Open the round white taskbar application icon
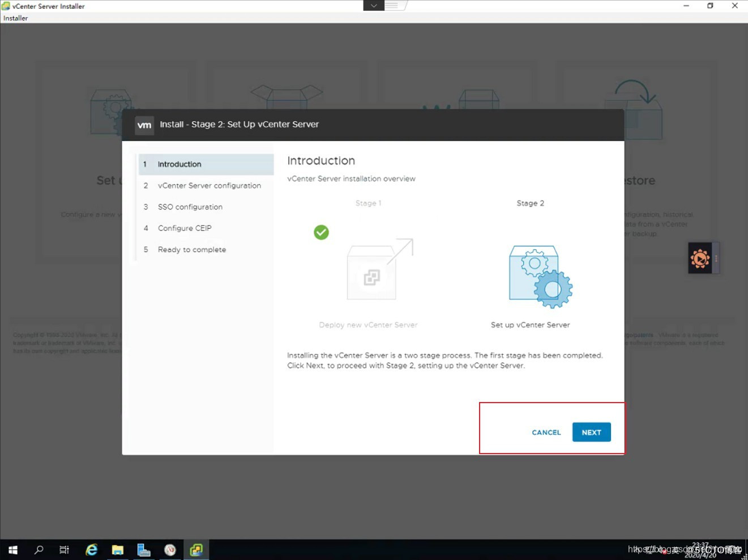The height and width of the screenshot is (560, 748). pos(170,550)
